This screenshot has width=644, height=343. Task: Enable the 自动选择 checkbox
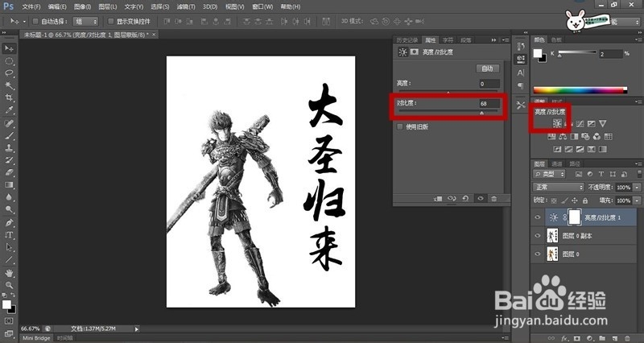35,21
